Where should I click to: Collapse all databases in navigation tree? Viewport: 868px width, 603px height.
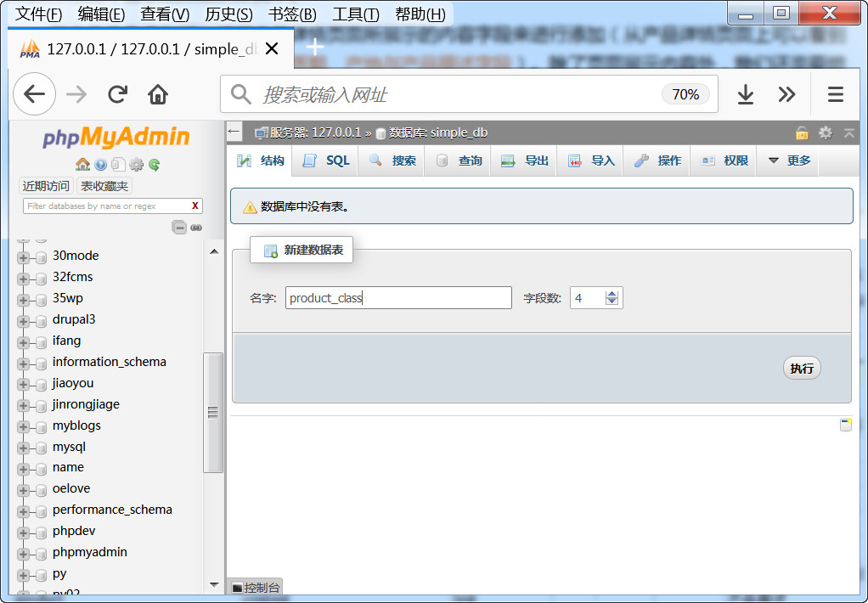tap(179, 227)
